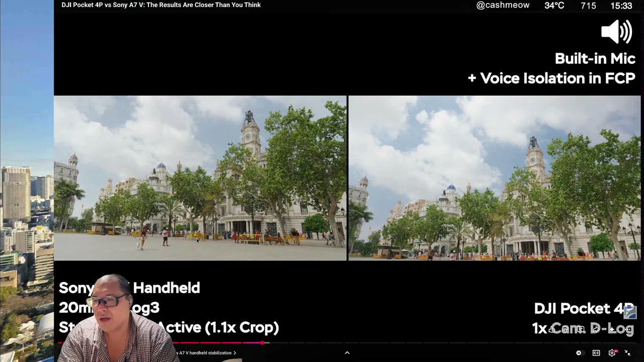
Task: Click the 'Active (1.1x Crop)' caption text
Action: coord(218,328)
